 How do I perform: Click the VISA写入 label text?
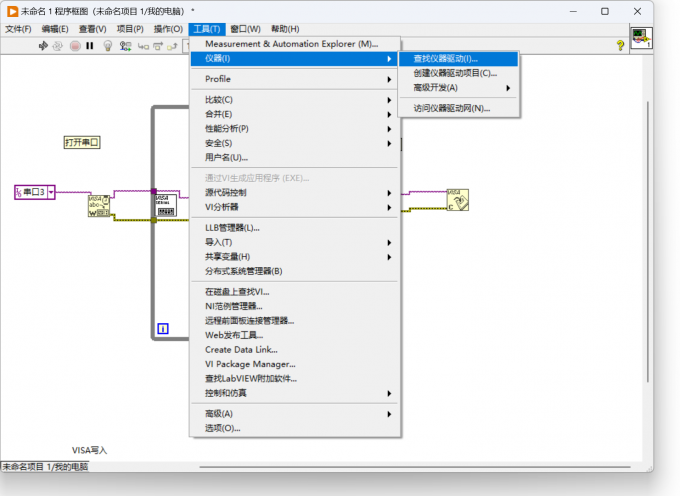pyautogui.click(x=89, y=450)
